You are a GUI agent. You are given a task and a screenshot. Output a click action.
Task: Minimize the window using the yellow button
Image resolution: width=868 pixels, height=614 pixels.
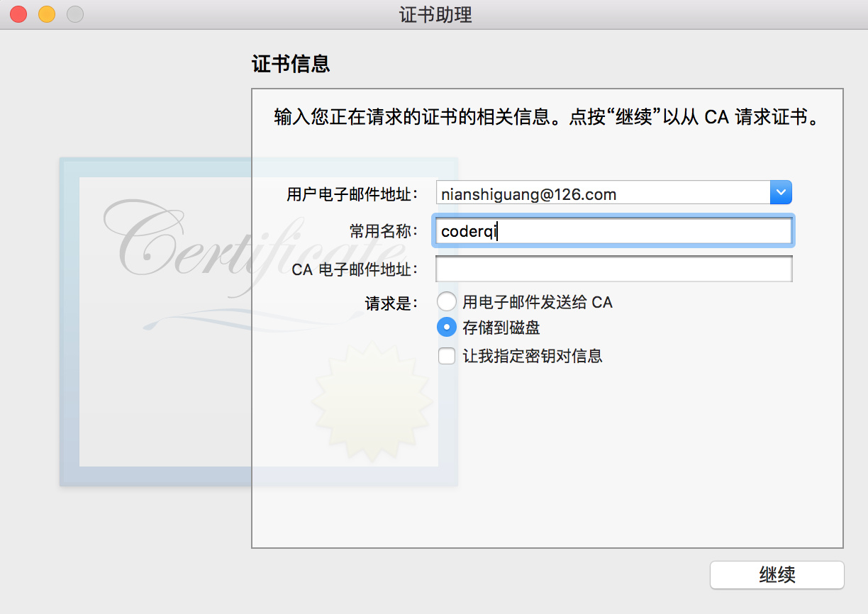(x=47, y=13)
